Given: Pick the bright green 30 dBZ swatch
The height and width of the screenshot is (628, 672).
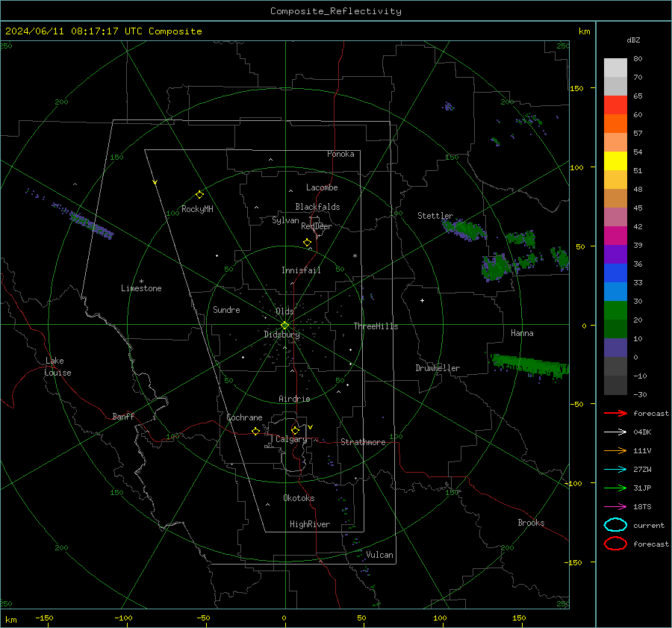Looking at the screenshot, I should click(615, 311).
